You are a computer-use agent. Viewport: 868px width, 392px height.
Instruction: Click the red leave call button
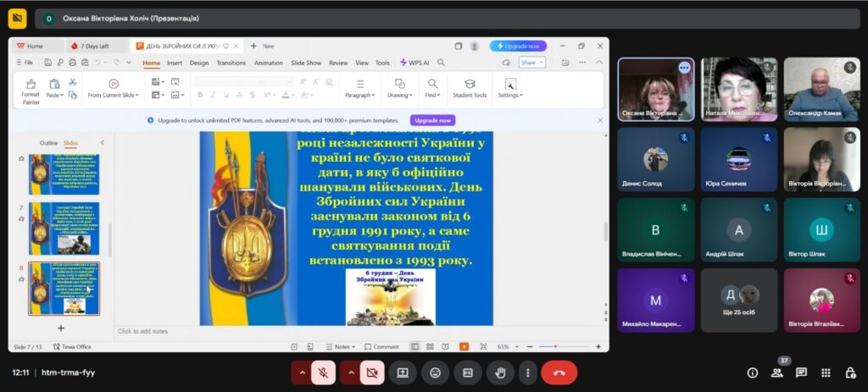(x=559, y=373)
